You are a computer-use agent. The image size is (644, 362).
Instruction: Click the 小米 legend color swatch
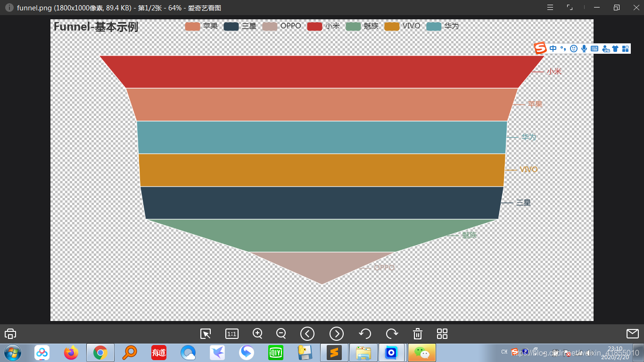[315, 26]
